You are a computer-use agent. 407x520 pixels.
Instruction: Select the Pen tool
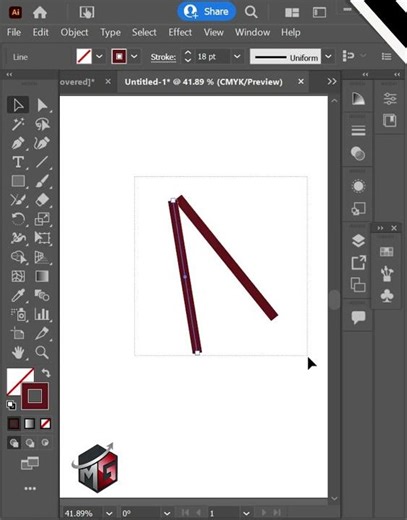pyautogui.click(x=18, y=143)
